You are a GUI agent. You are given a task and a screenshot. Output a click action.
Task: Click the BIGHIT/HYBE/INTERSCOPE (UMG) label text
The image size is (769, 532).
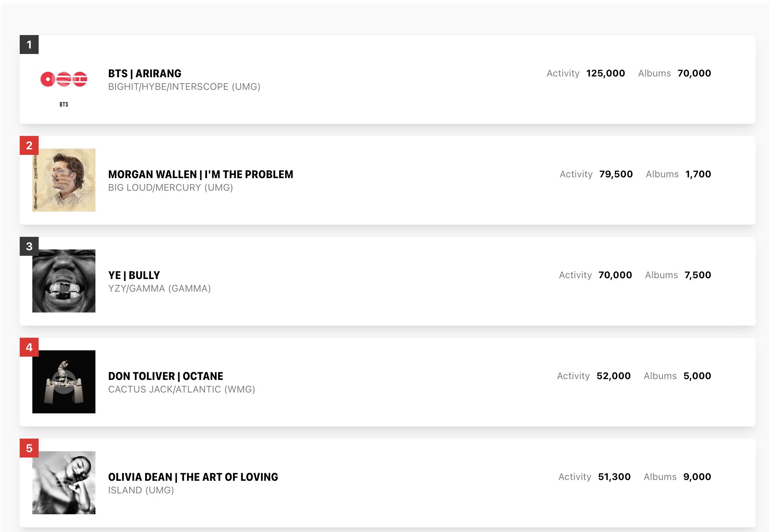(x=184, y=87)
